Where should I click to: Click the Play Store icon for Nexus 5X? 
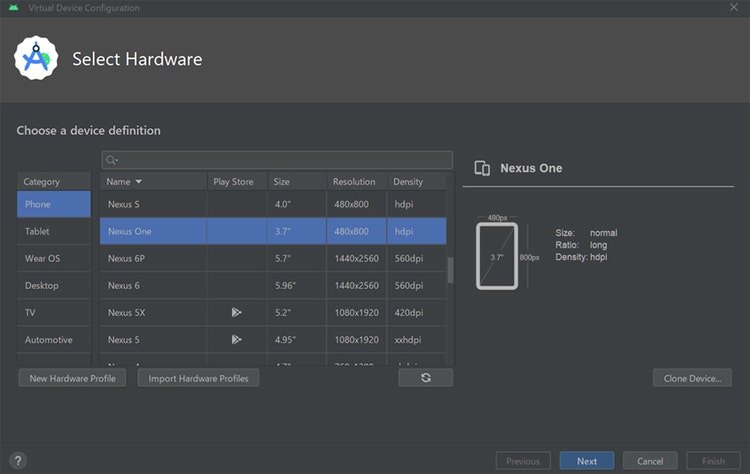236,312
